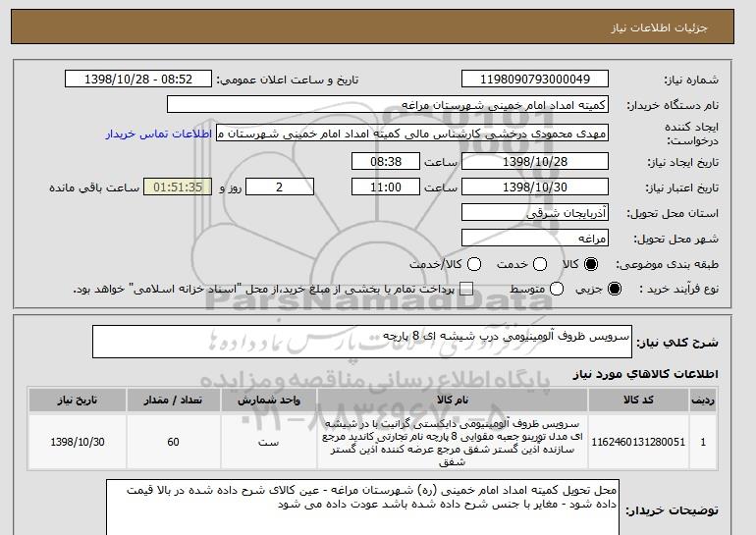The width and height of the screenshot is (756, 535).
Task: Click the ردیف column header
Action: pos(703,401)
